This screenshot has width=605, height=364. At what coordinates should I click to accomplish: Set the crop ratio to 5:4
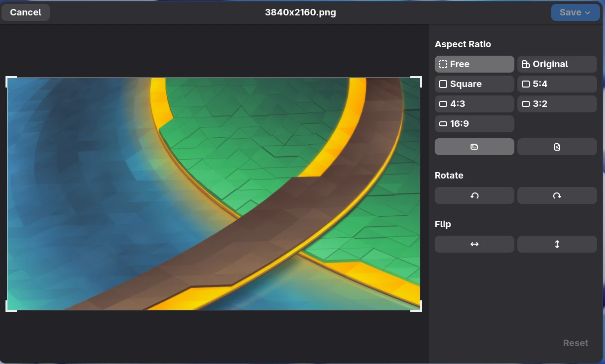(557, 84)
